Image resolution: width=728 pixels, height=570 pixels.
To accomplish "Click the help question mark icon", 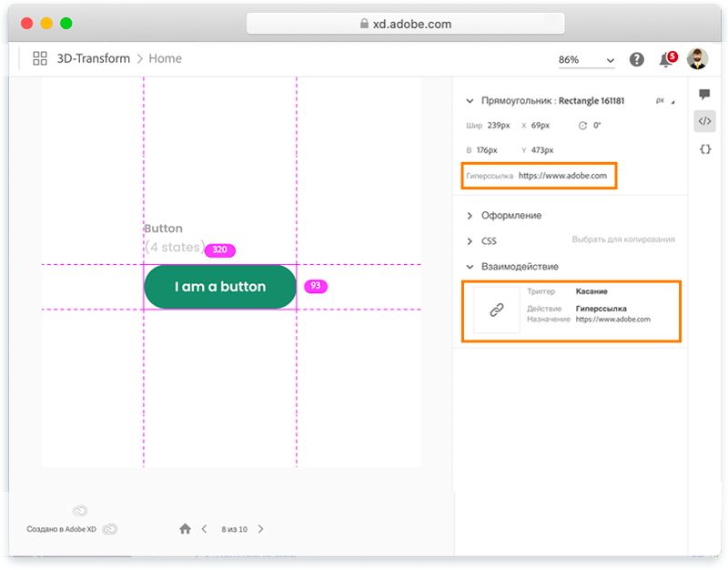I will click(638, 59).
